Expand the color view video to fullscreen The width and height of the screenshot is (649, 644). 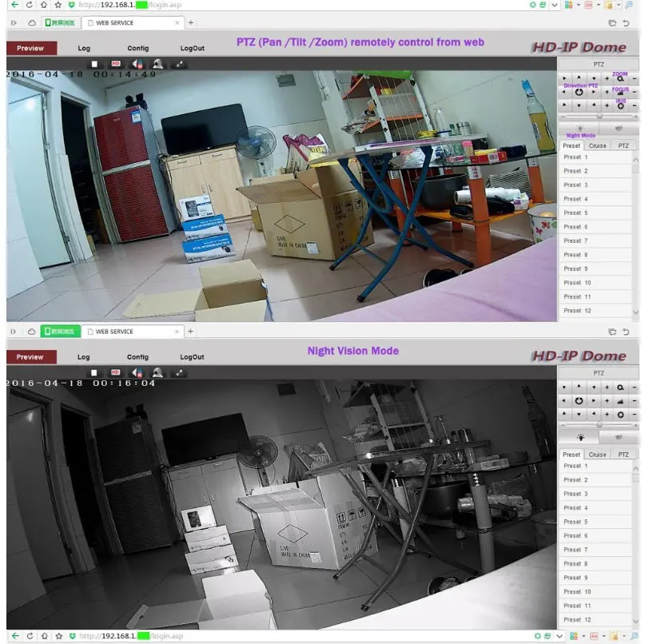(x=179, y=64)
